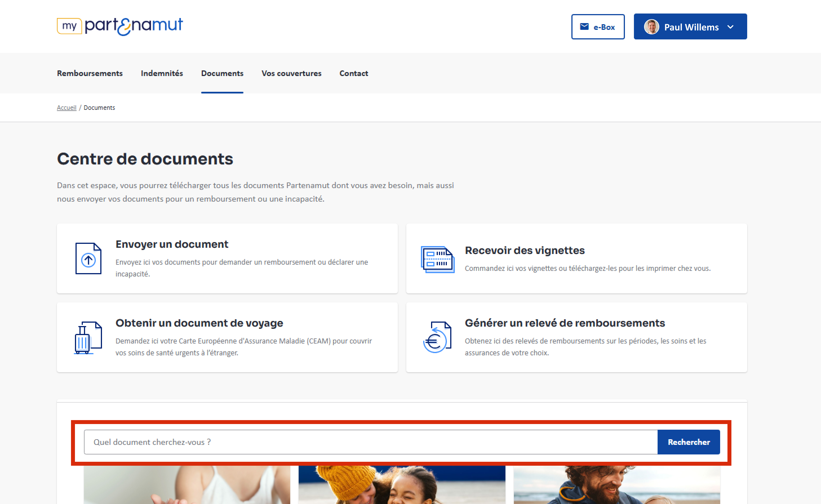This screenshot has width=821, height=504.
Task: Open the thumbnail with woman in white top
Action: [x=187, y=485]
